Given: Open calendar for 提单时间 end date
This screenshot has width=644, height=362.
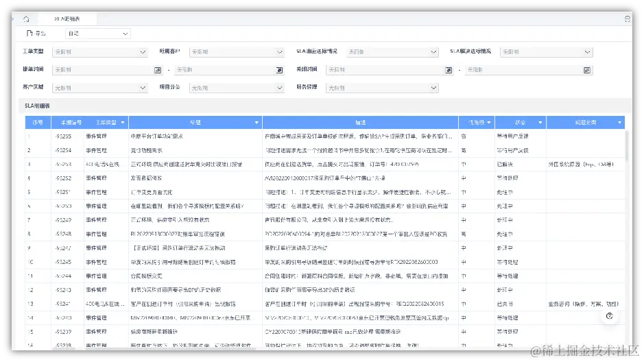Looking at the screenshot, I should tap(279, 70).
